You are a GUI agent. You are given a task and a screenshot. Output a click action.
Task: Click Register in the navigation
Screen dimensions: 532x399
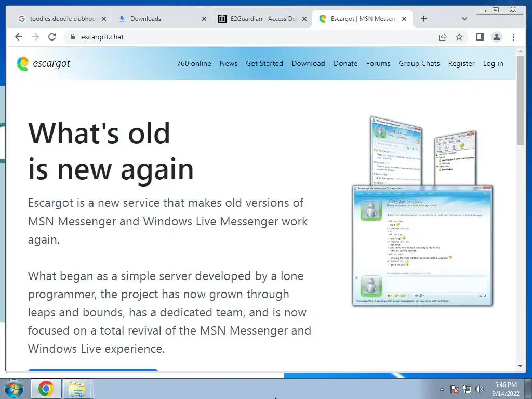tap(461, 63)
